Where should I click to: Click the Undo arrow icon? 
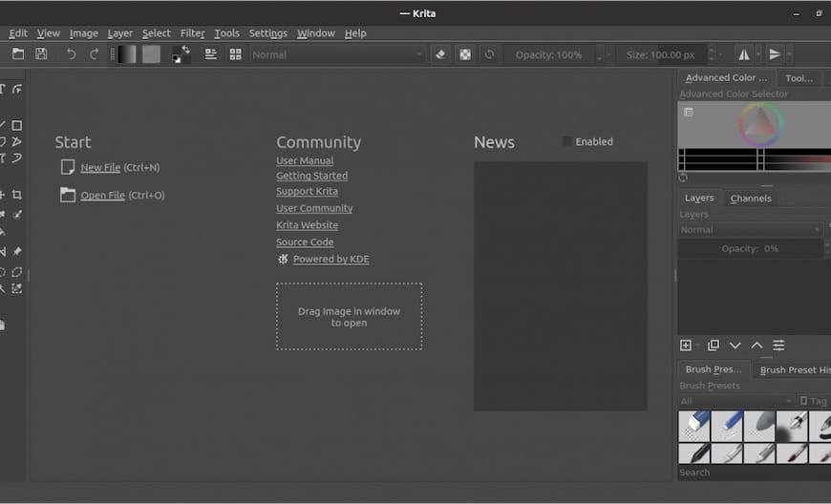tap(71, 54)
